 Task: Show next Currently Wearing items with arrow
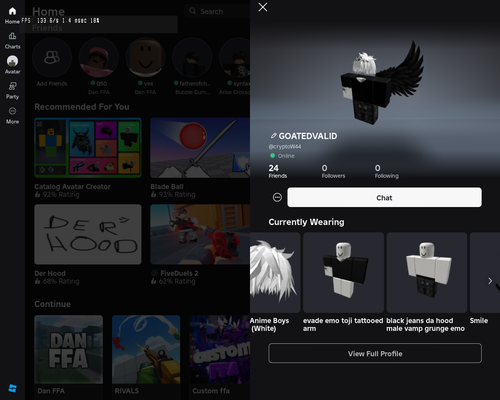click(490, 281)
